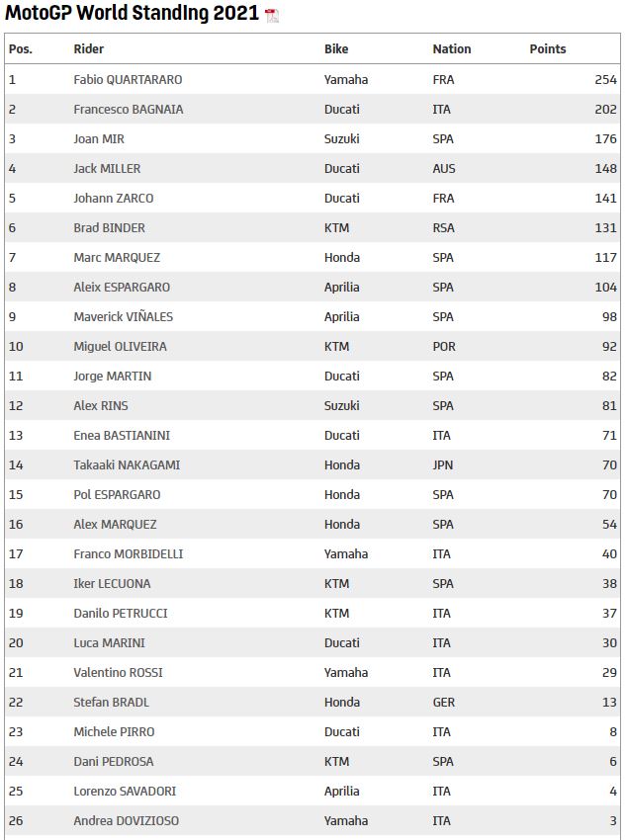
Task: Click the MotoGP World Standing 2021 heading
Action: pos(132,14)
